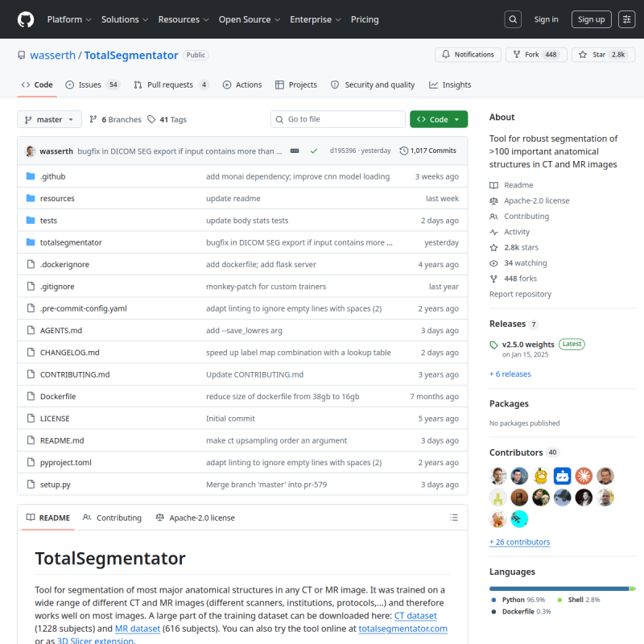Open commit 'reduce size of dockerfile from 38gb to 16gb'
This screenshot has height=644, width=644.
coord(283,396)
